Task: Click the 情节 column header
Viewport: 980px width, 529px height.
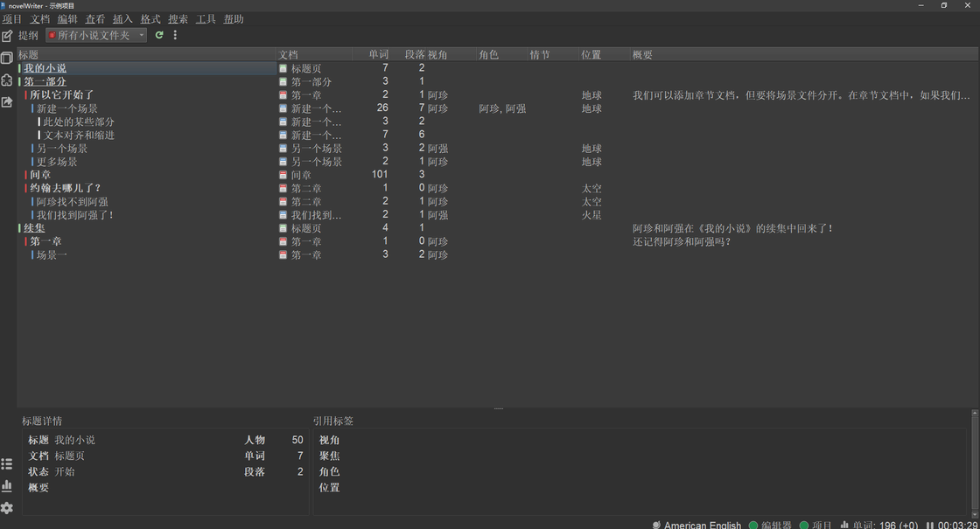Action: pyautogui.click(x=554, y=55)
